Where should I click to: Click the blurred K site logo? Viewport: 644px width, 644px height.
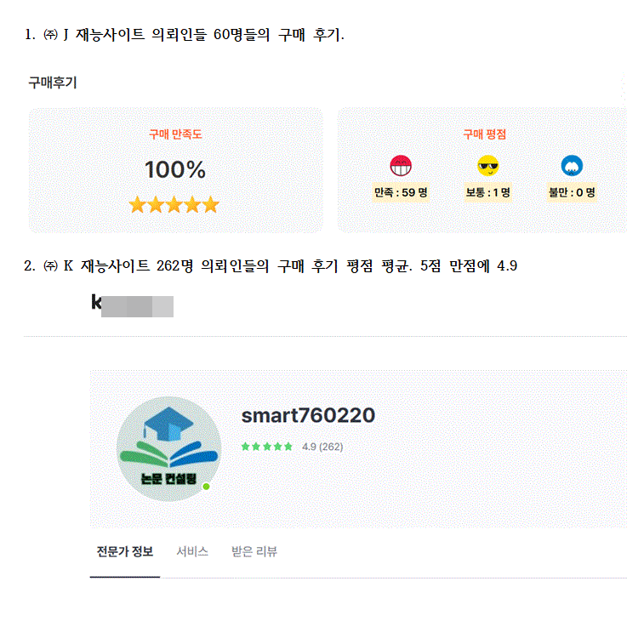tap(132, 305)
